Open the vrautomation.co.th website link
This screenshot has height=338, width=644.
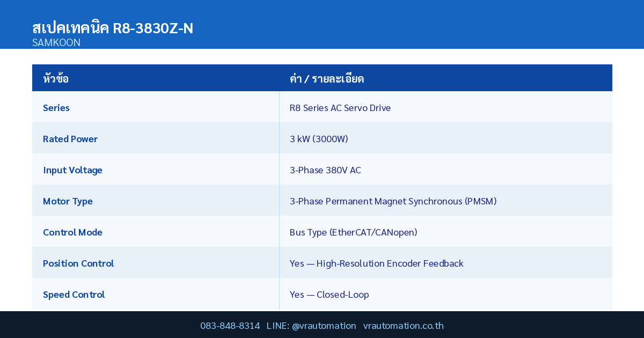click(404, 326)
